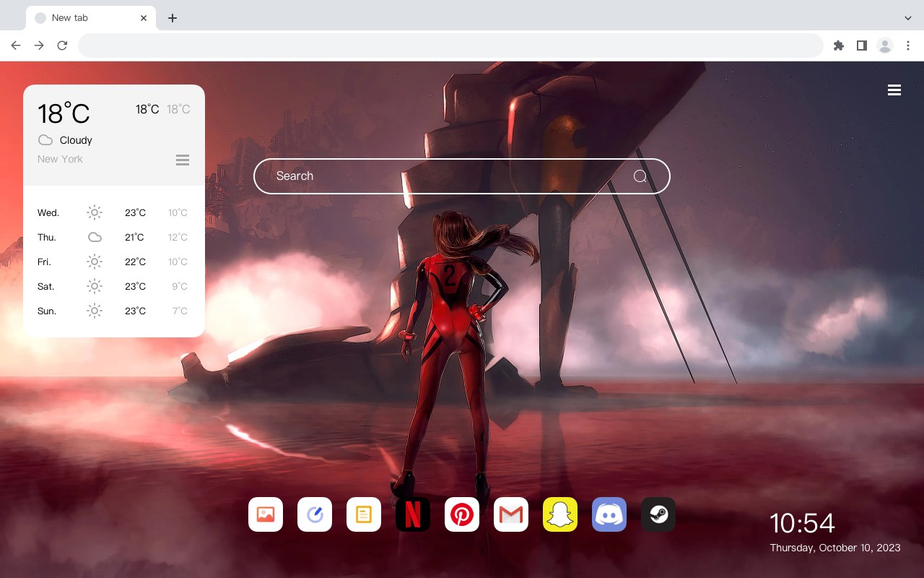Select the Fri. forecast row
Image resolution: width=924 pixels, height=578 pixels.
pos(114,262)
